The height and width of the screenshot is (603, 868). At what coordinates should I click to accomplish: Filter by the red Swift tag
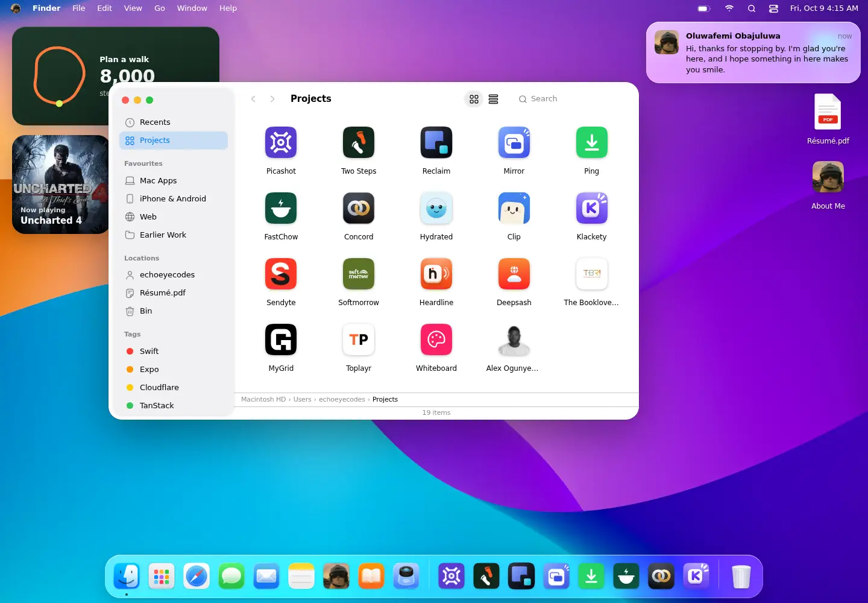[x=174, y=352]
